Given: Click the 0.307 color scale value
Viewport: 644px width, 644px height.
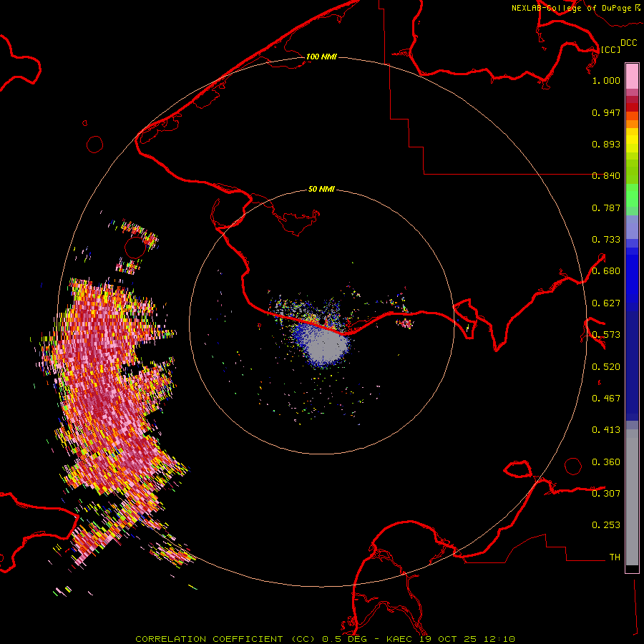Looking at the screenshot, I should [x=606, y=493].
